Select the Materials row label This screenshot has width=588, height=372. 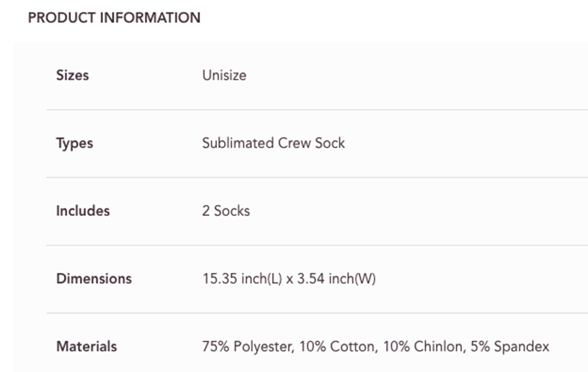click(86, 346)
